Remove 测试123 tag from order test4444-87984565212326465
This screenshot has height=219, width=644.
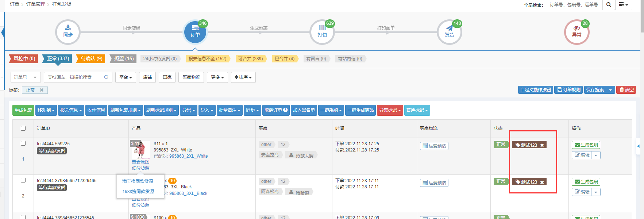coord(542,182)
